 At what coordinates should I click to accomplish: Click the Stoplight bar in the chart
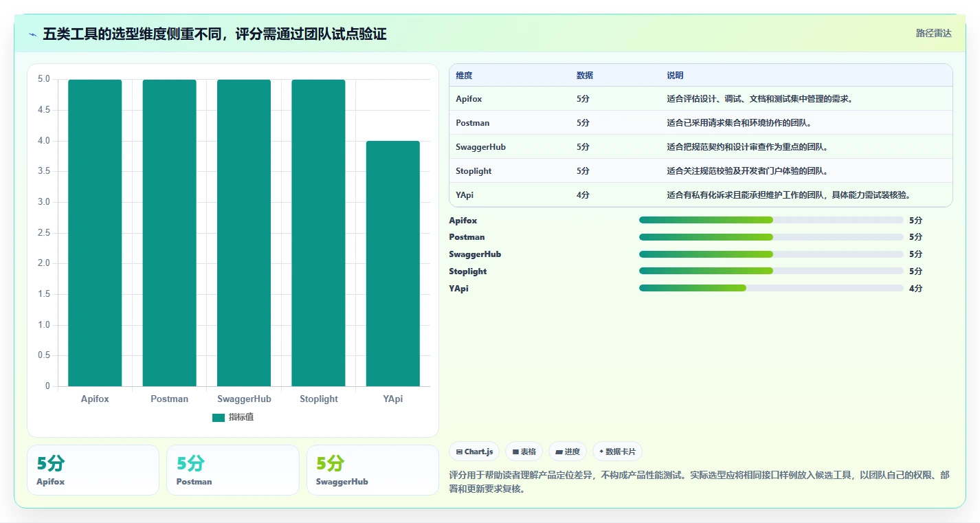pos(318,233)
